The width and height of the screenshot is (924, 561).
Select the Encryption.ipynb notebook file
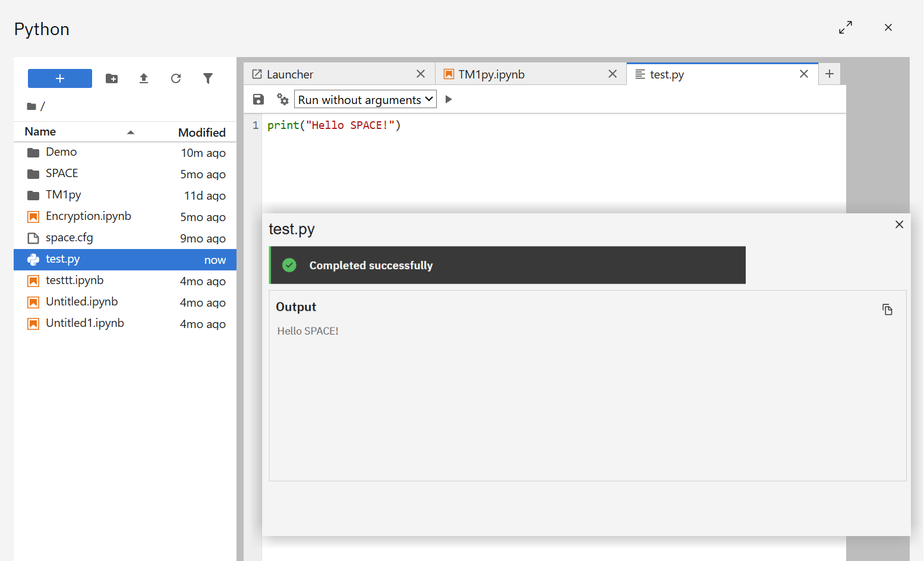[89, 216]
